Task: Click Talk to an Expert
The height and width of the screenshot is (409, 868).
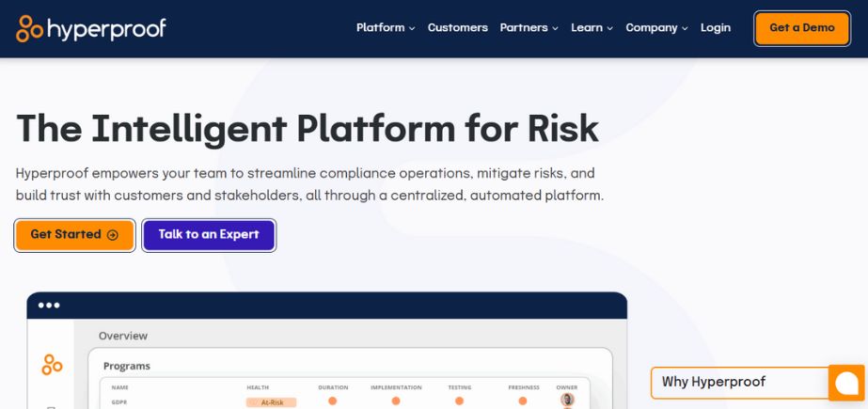Action: 209,235
